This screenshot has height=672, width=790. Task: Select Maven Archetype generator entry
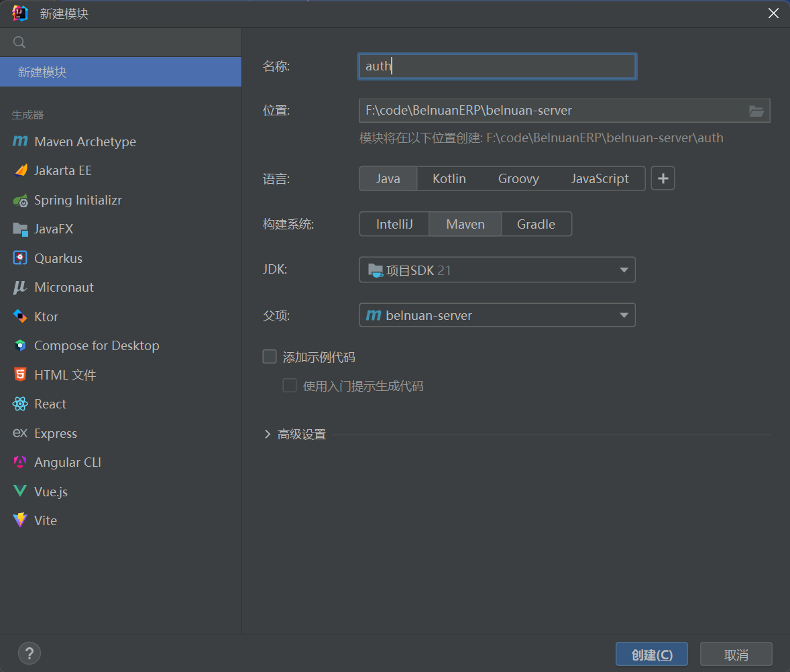[121, 142]
